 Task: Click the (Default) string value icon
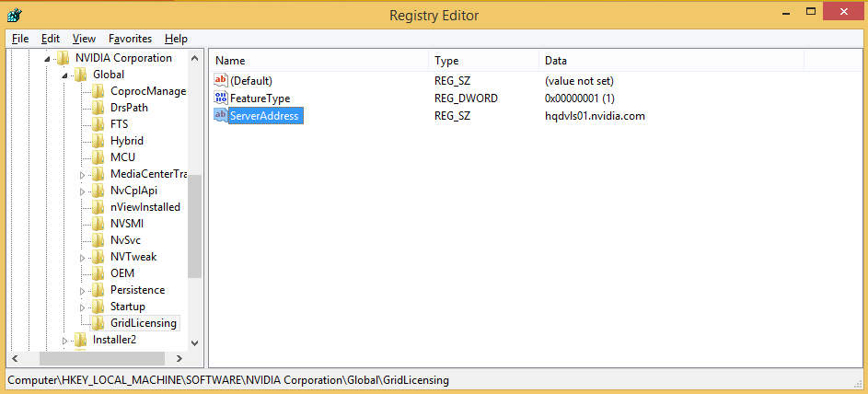pos(220,81)
